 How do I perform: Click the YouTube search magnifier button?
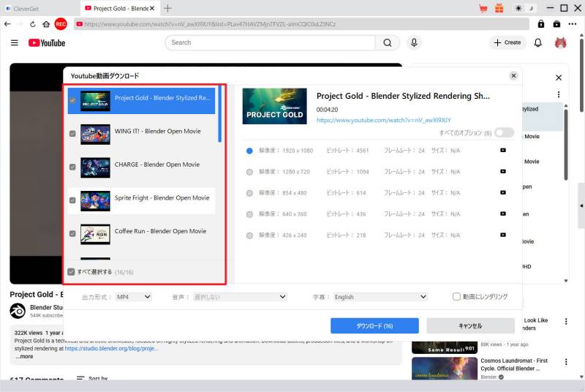388,43
